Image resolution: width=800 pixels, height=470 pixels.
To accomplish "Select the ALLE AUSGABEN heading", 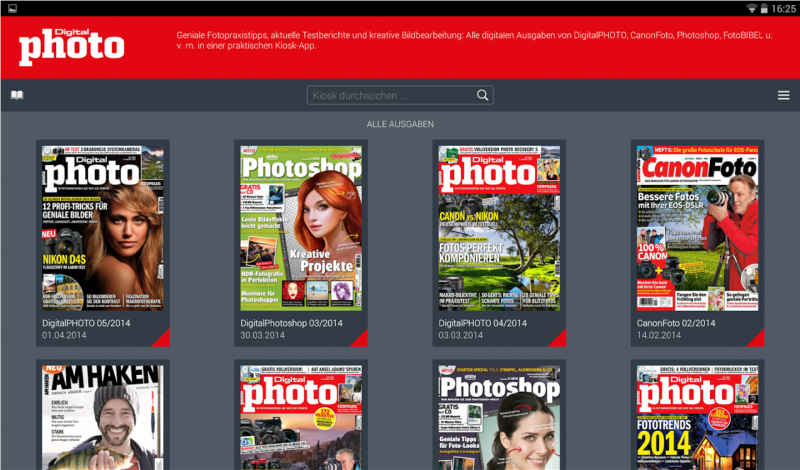I will click(x=400, y=124).
